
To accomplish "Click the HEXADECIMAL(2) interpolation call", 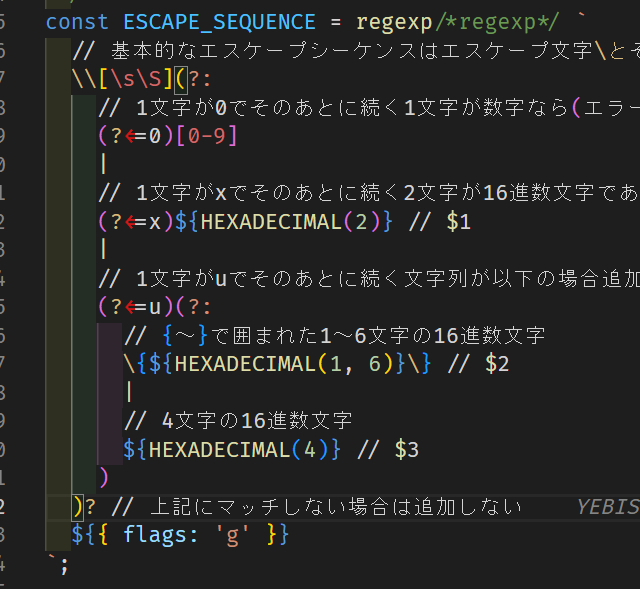I will click(284, 222).
